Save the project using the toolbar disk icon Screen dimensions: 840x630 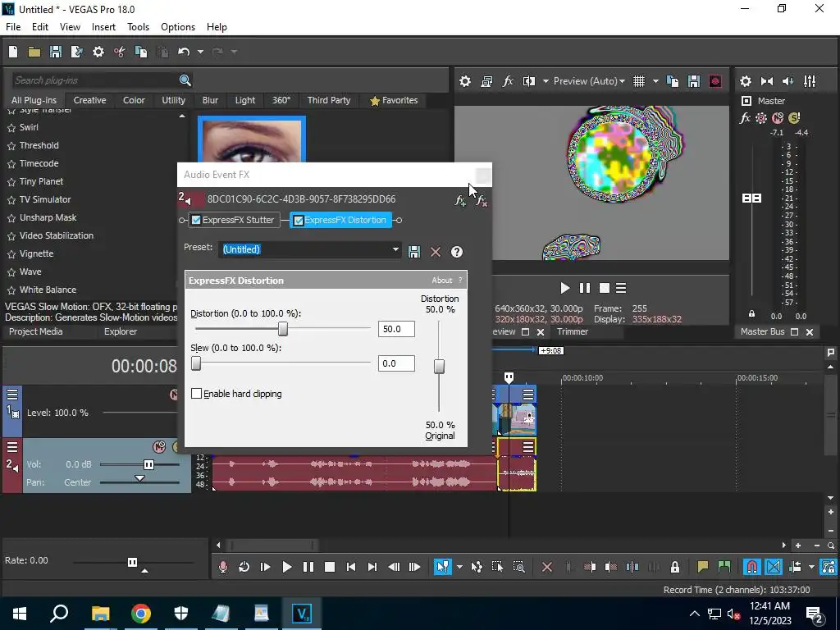point(56,52)
